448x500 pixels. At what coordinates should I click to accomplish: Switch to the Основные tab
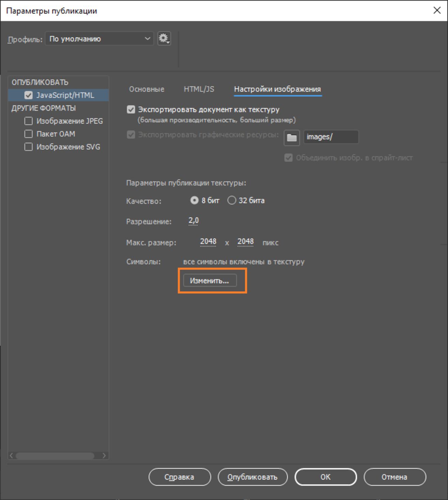pyautogui.click(x=146, y=89)
